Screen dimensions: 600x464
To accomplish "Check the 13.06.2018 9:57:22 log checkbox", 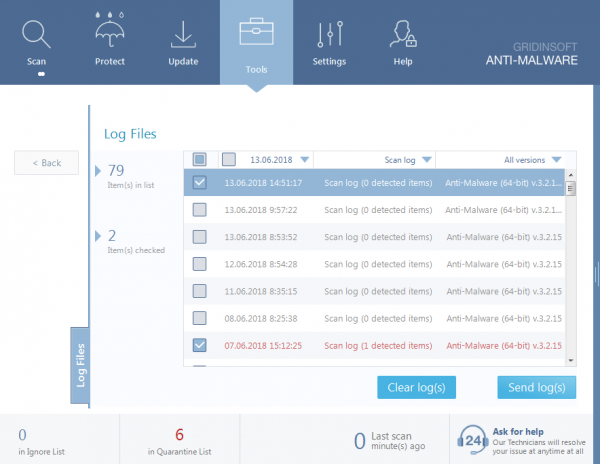I will [199, 210].
